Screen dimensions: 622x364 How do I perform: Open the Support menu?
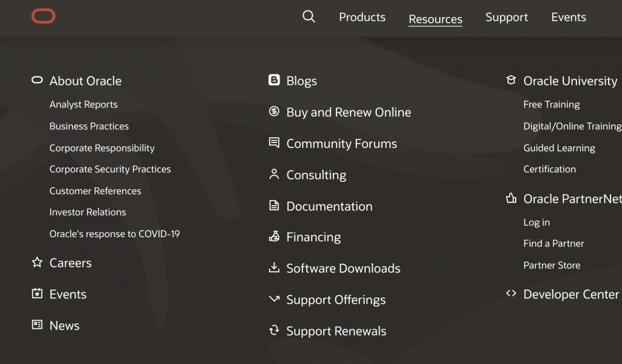tap(507, 18)
